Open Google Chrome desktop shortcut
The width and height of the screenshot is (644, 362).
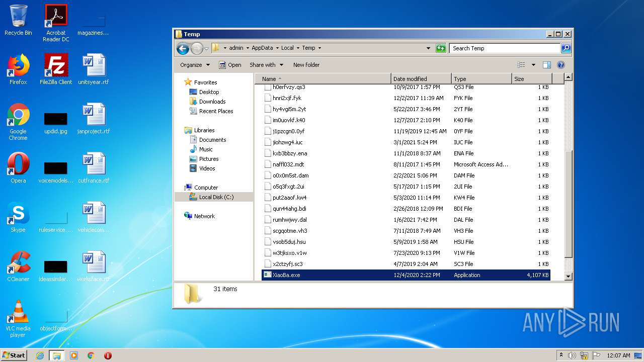click(18, 122)
